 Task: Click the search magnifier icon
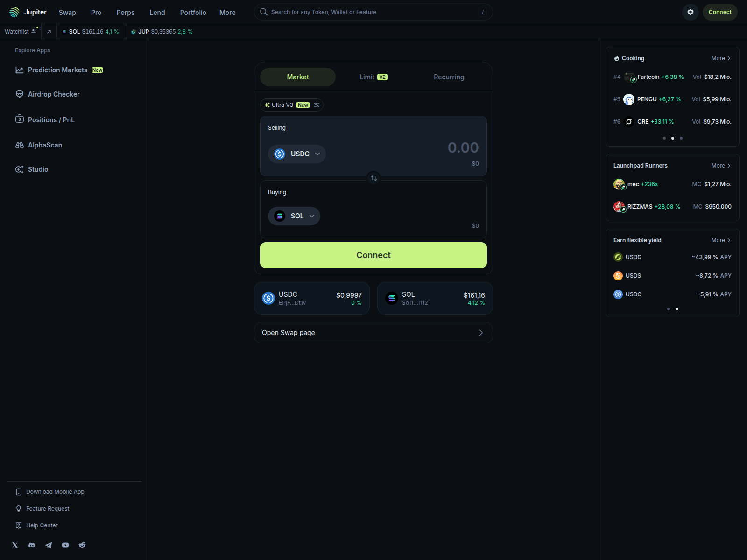pyautogui.click(x=264, y=12)
